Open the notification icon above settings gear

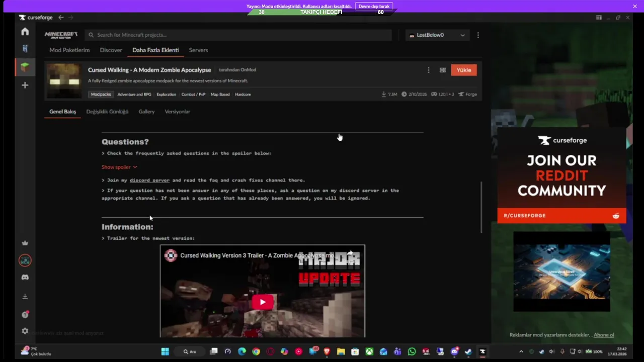25,315
